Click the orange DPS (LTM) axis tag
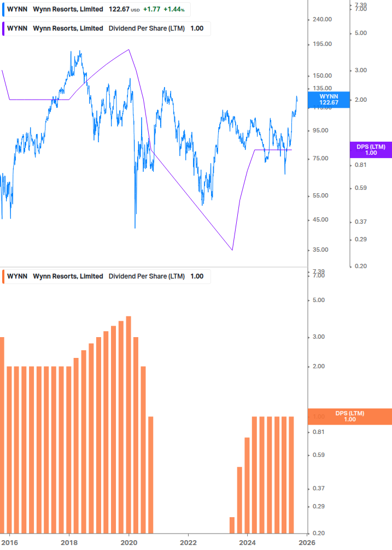392x550 pixels. coord(350,416)
